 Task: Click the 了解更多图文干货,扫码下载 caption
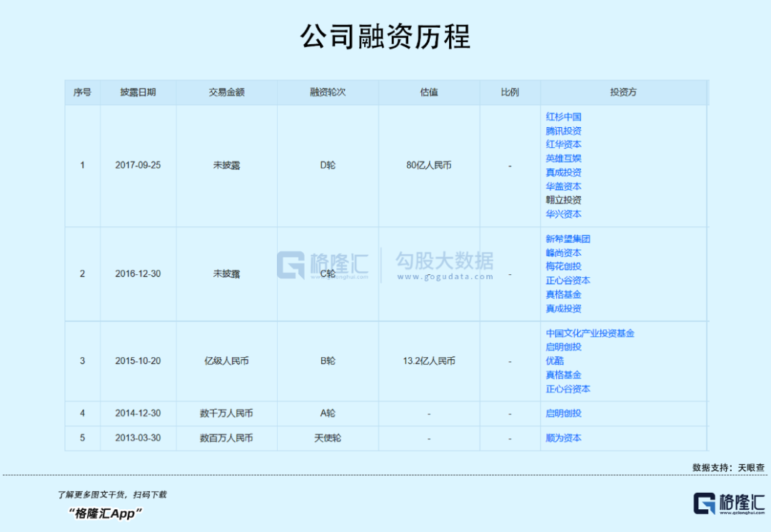click(112, 495)
